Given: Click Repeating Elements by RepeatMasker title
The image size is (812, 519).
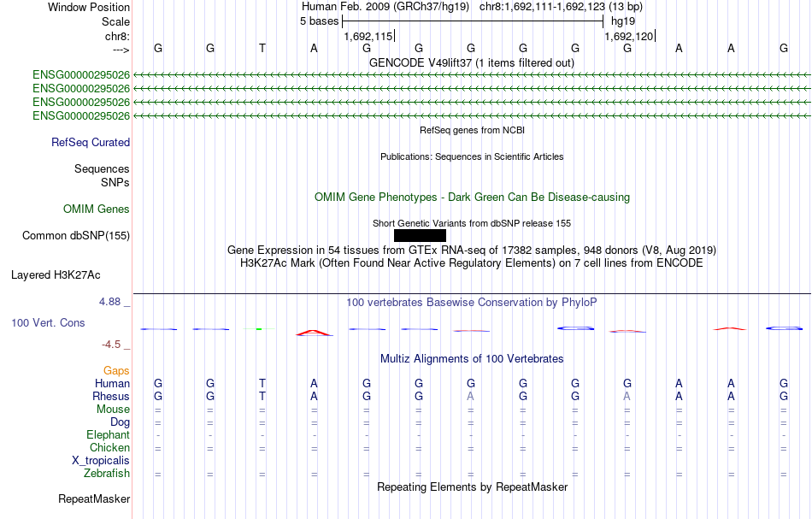Looking at the screenshot, I should 473,487.
